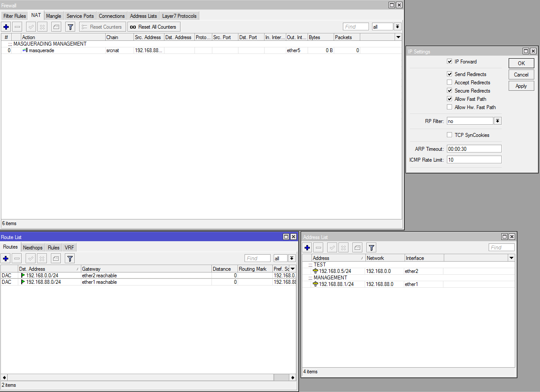This screenshot has height=392, width=540.
Task: Click the active flag icon of route 192.168.88.0/24
Action: click(23, 282)
